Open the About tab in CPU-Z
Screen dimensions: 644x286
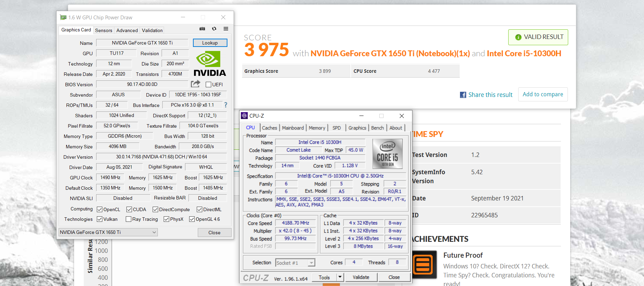click(x=396, y=128)
